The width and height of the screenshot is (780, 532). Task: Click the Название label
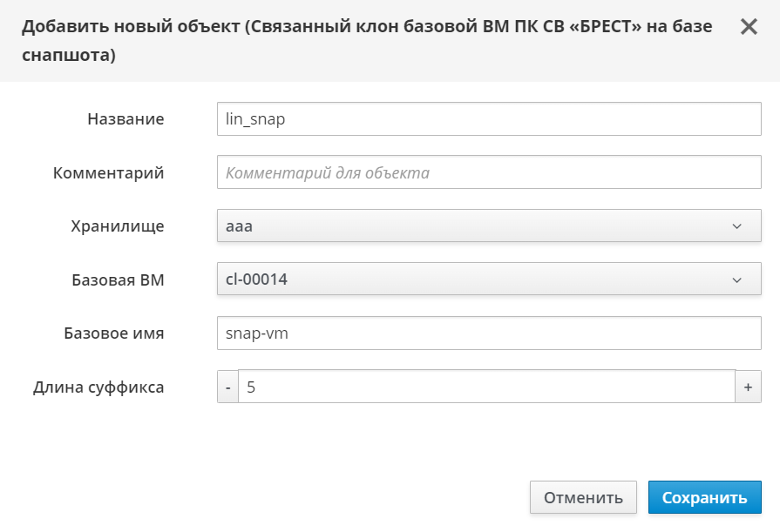pos(125,119)
